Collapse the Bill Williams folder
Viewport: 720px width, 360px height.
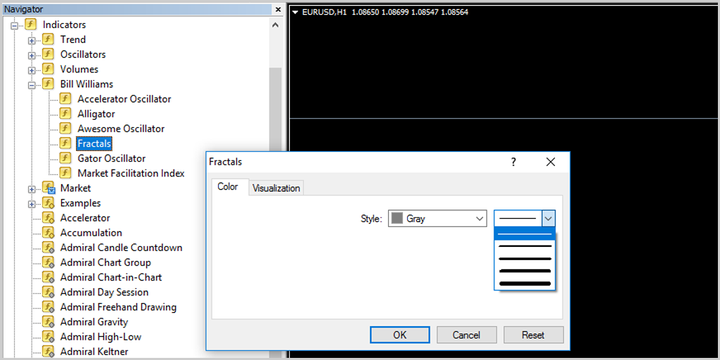point(32,85)
